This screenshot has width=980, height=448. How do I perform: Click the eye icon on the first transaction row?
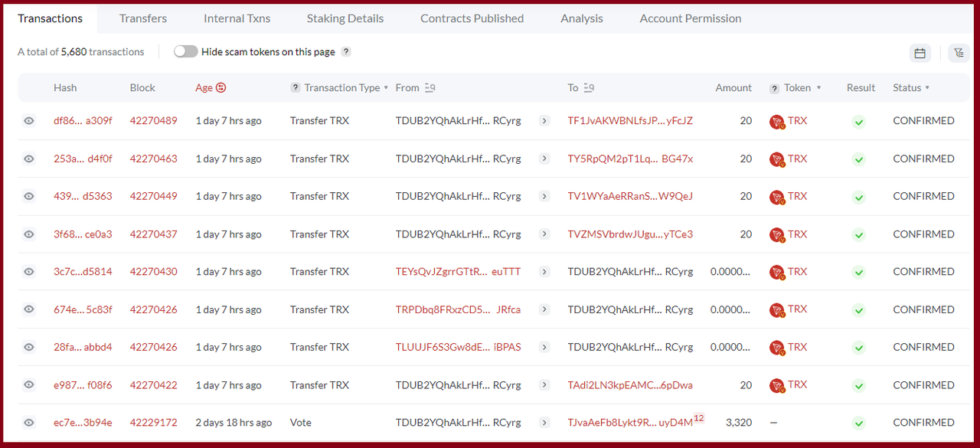(28, 120)
